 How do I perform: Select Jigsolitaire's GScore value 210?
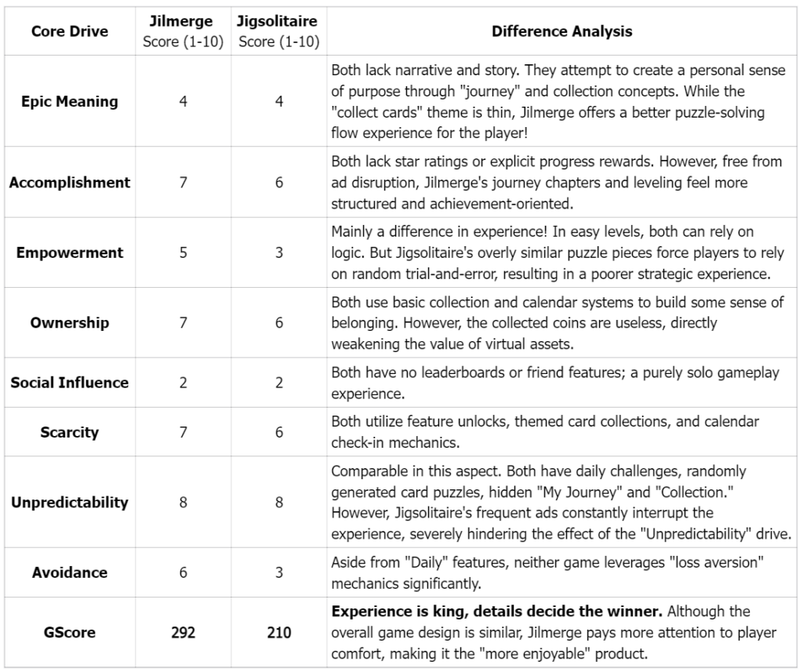tap(279, 632)
